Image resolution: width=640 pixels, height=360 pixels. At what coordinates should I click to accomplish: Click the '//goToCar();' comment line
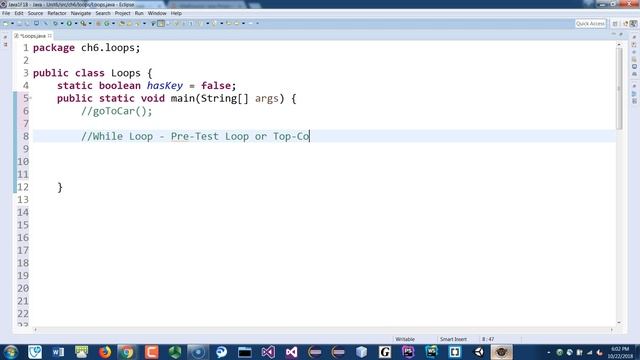coord(116,111)
